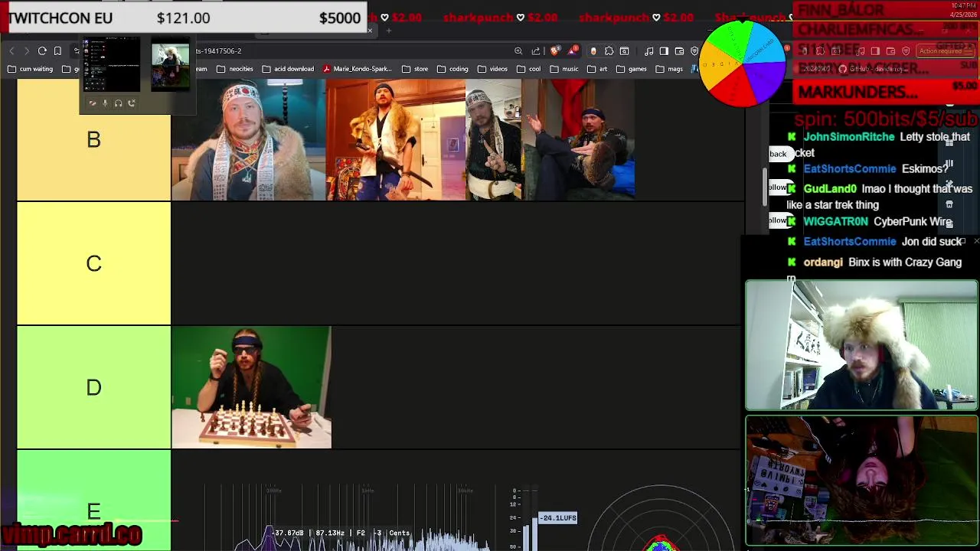Open the 'neocities' bookmark folder

[x=235, y=69]
